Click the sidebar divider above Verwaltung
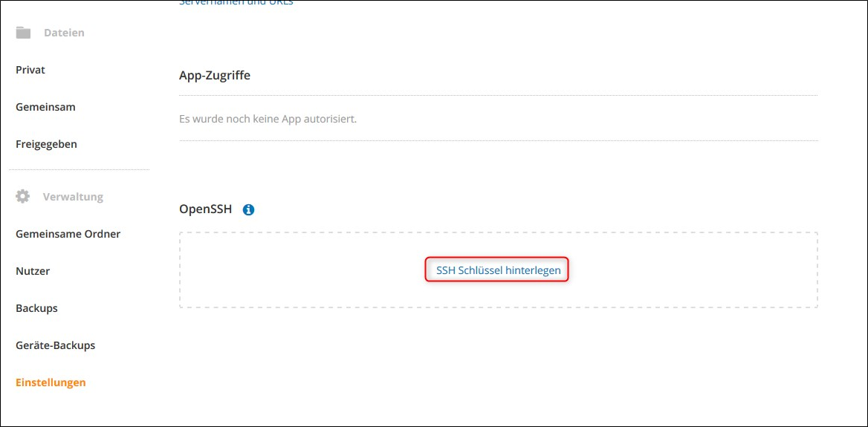This screenshot has height=427, width=868. click(x=79, y=169)
